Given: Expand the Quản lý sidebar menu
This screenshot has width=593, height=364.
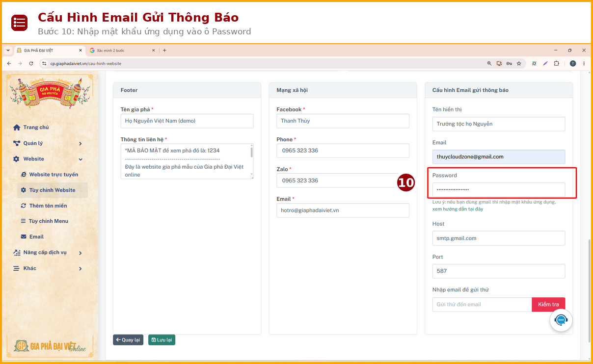Looking at the screenshot, I should point(48,143).
